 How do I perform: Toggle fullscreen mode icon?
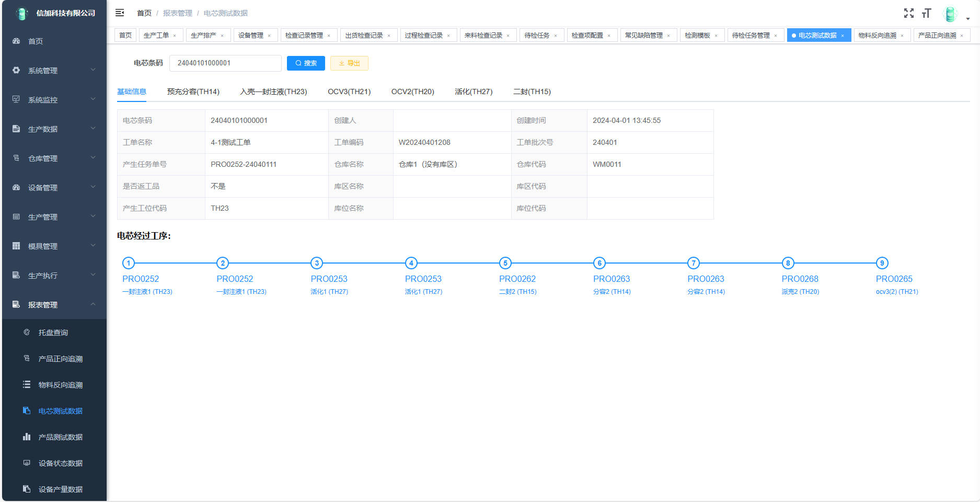(909, 13)
